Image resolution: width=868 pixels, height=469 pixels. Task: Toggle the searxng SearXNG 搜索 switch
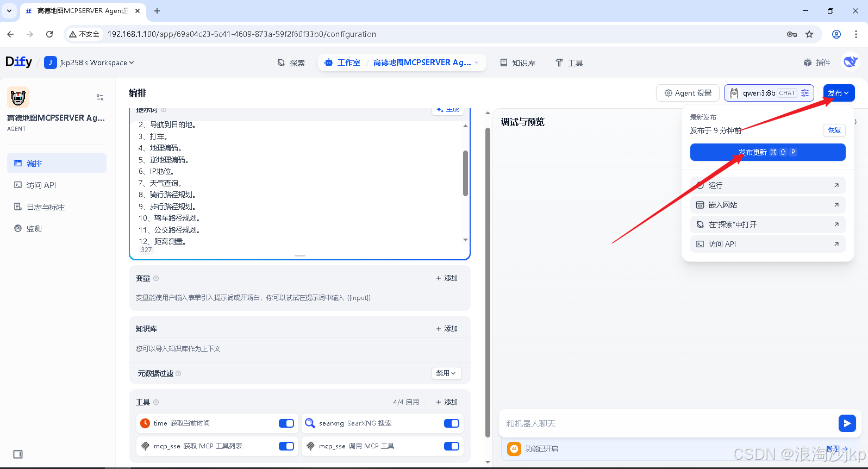(x=452, y=423)
